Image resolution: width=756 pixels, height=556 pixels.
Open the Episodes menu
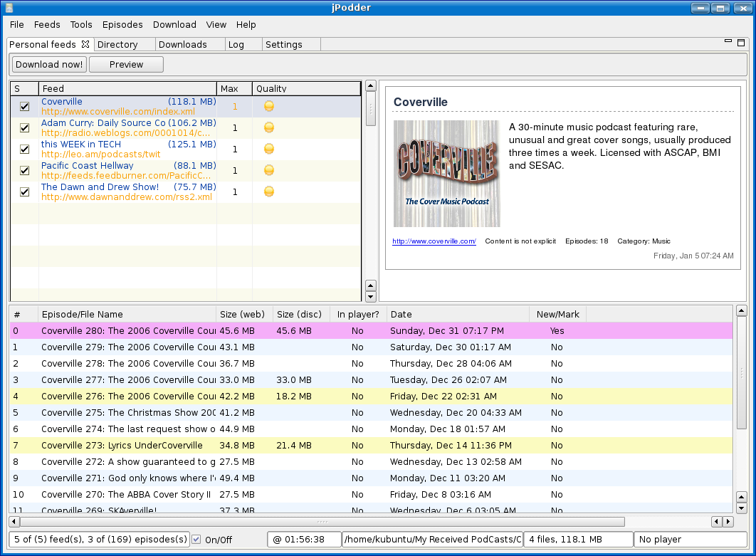[x=122, y=25]
